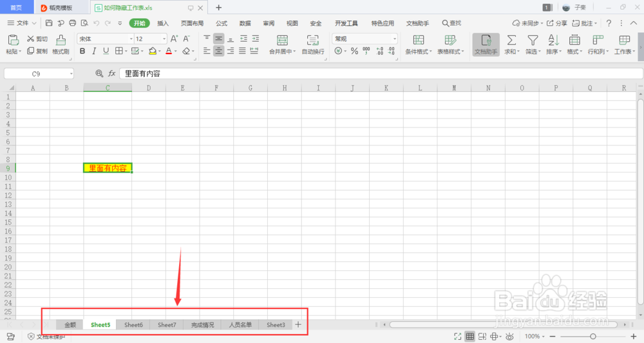Click the fx insert function icon
The image size is (644, 343).
[x=111, y=73]
